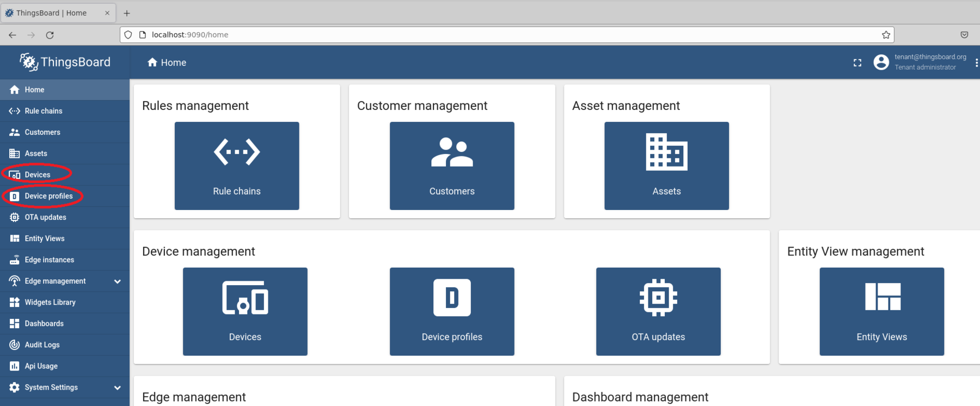Toggle fullscreen mode icon in header
This screenshot has height=406, width=980.
(x=857, y=63)
